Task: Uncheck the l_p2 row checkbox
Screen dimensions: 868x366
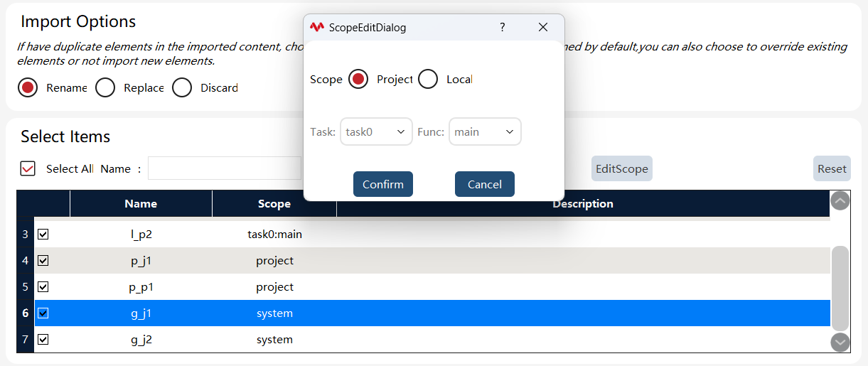Action: click(43, 234)
